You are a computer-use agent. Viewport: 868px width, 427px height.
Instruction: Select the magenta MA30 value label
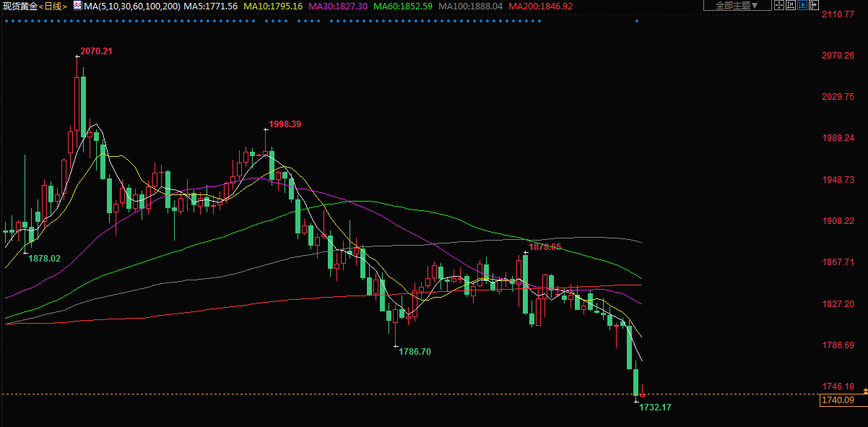[x=338, y=6]
